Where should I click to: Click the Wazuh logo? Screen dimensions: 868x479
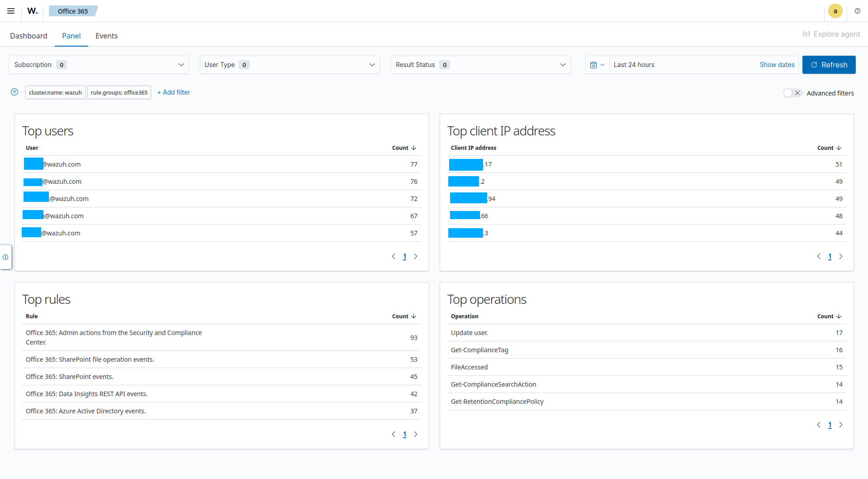(32, 11)
